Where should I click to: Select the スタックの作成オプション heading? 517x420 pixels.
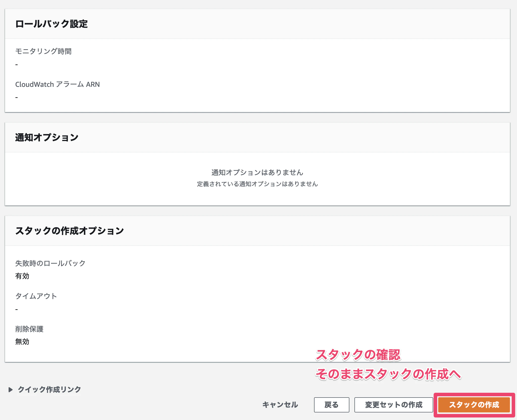pos(69,231)
